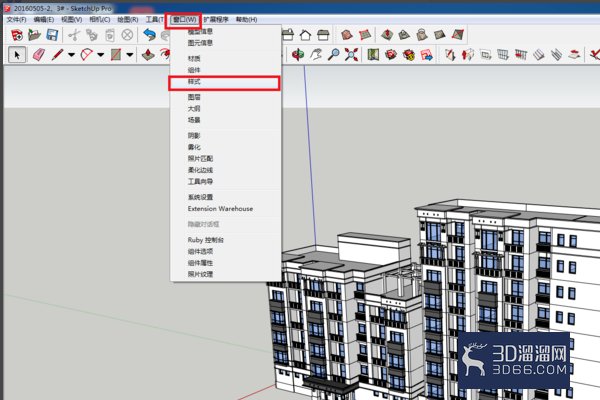Viewport: 600px width, 400px height.
Task: Select the Zoom magnifier tool
Action: coord(334,55)
